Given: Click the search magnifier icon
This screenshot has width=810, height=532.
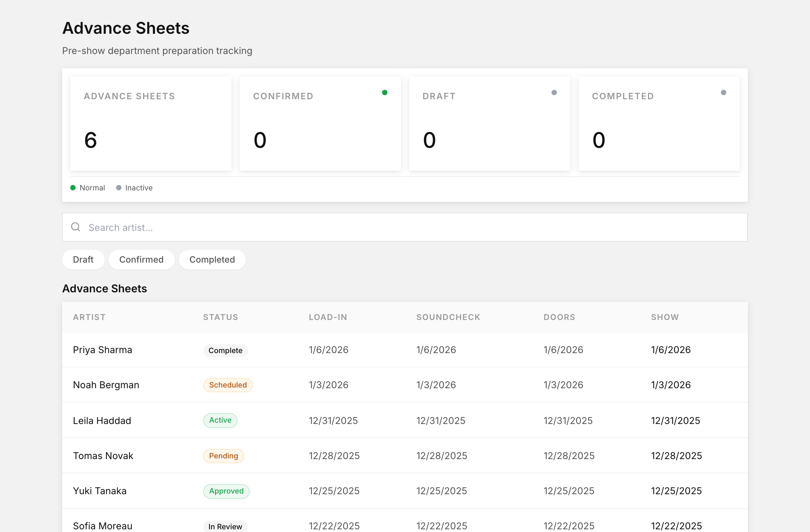Looking at the screenshot, I should pos(76,227).
